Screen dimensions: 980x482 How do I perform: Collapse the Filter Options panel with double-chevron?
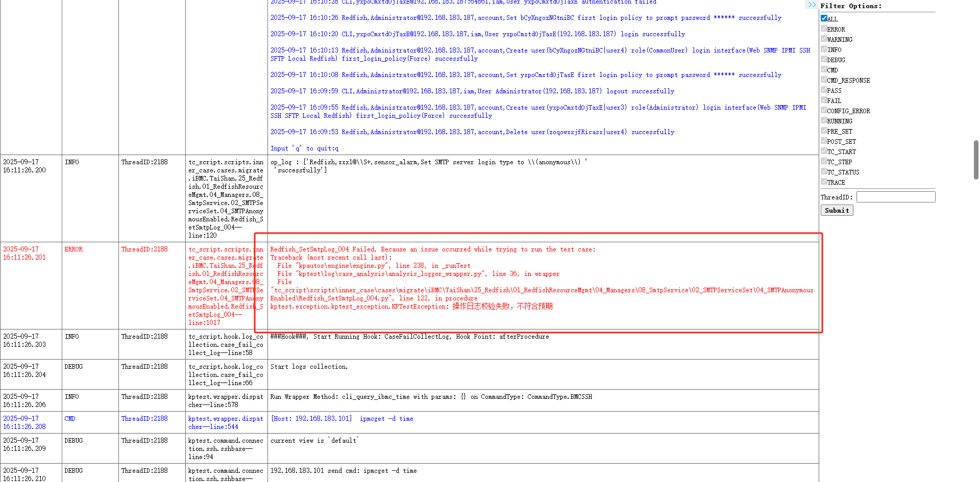pos(812,5)
